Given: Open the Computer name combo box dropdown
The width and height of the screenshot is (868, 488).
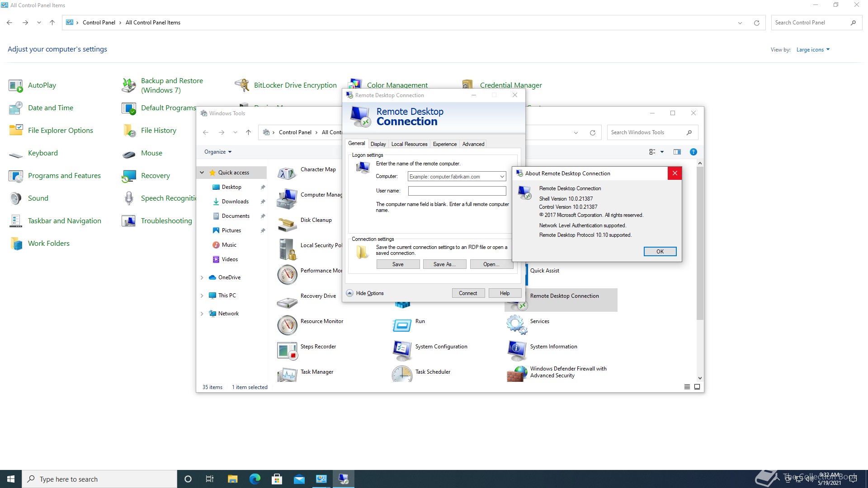Looking at the screenshot, I should pos(502,177).
